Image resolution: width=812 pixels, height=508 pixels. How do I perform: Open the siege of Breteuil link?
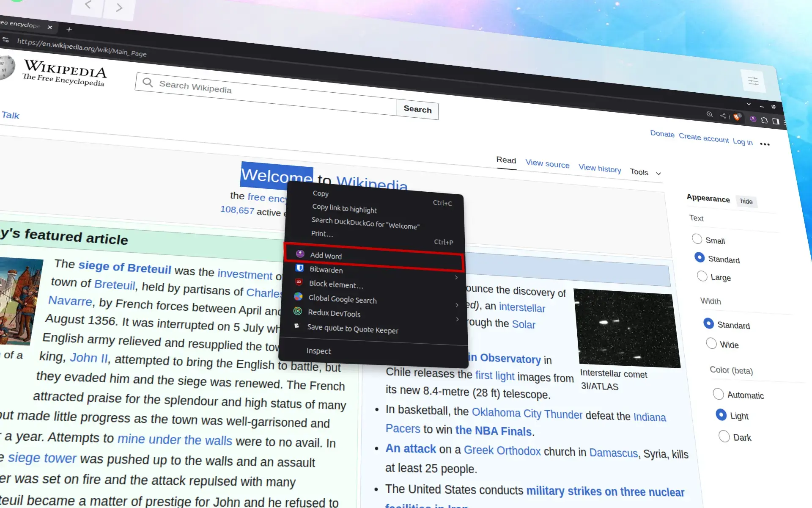click(x=125, y=267)
